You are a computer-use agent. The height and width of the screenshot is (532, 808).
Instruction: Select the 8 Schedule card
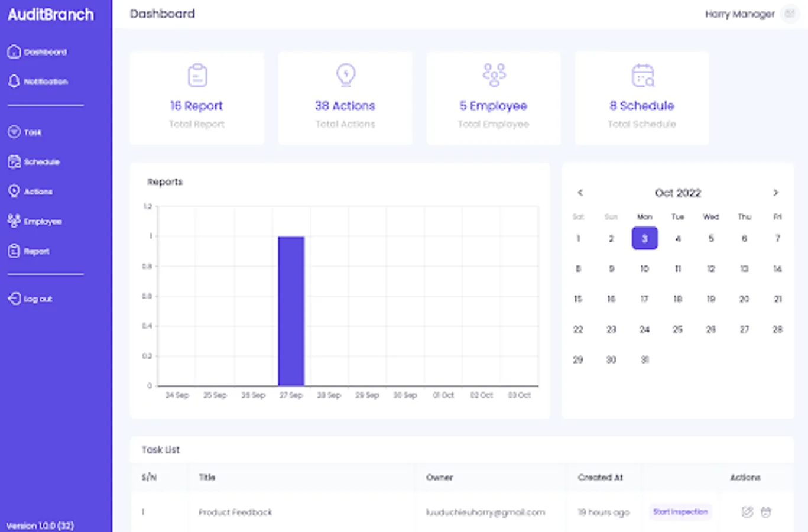pos(642,98)
